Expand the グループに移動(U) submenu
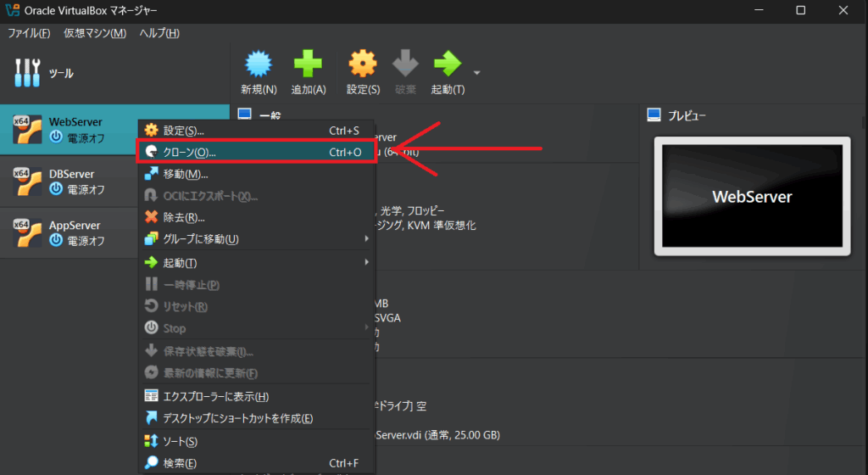This screenshot has height=475, width=868. point(257,239)
